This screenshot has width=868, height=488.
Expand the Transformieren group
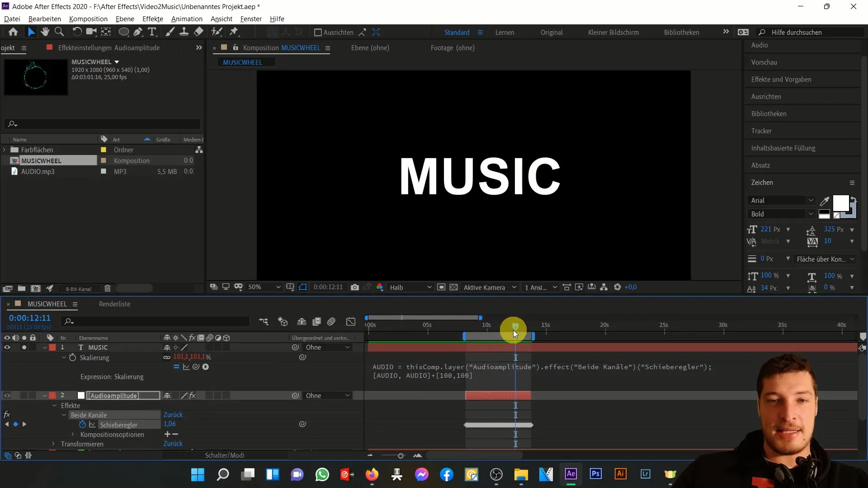53,444
